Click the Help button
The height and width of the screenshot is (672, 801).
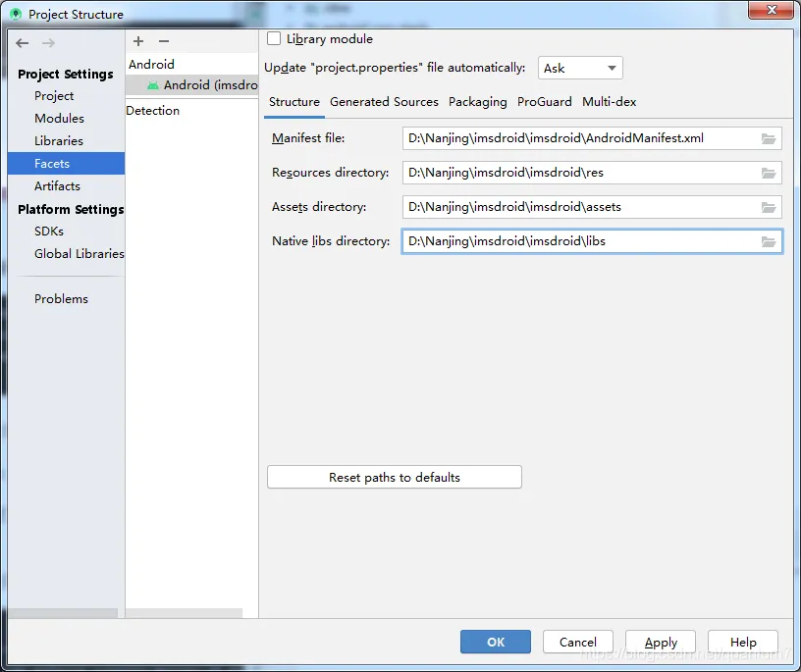pos(743,642)
